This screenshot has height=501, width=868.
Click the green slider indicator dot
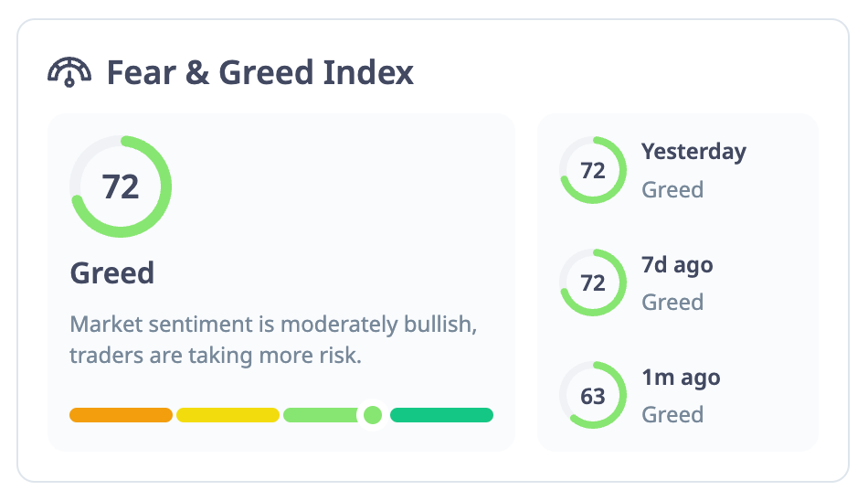(372, 415)
